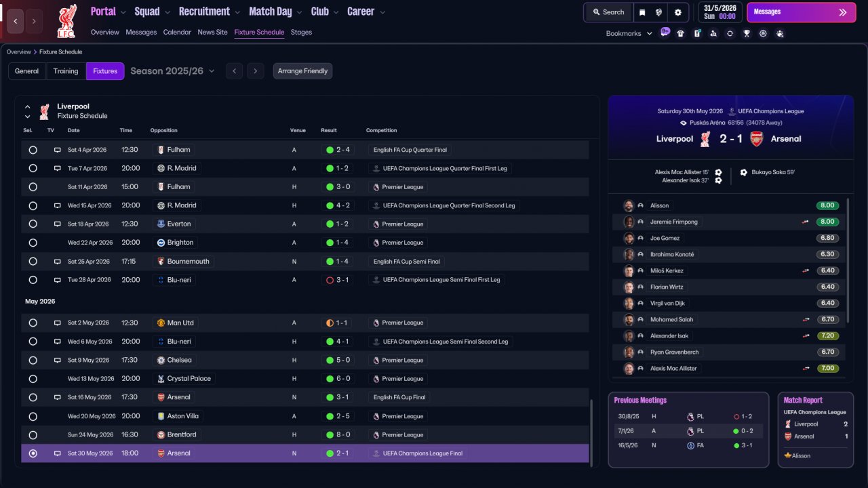Image resolution: width=868 pixels, height=488 pixels.
Task: Open the player search bookmark icon
Action: coord(713,33)
